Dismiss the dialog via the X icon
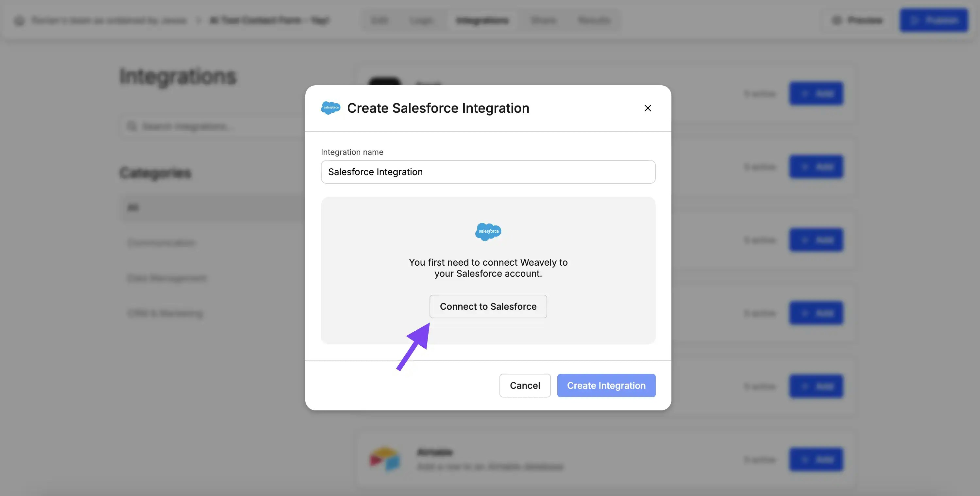Viewport: 980px width, 496px height. pos(648,108)
